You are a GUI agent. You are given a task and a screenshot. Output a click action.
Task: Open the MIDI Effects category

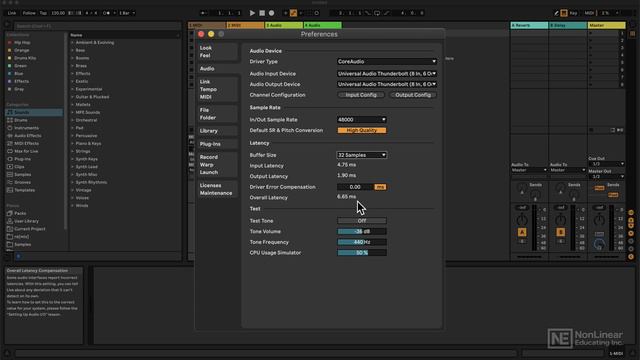pos(27,143)
